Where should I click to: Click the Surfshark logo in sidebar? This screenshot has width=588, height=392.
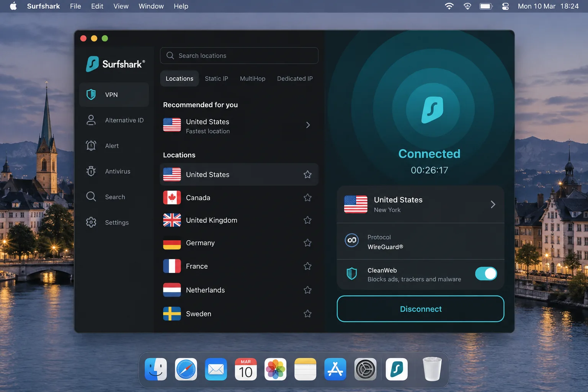point(115,64)
